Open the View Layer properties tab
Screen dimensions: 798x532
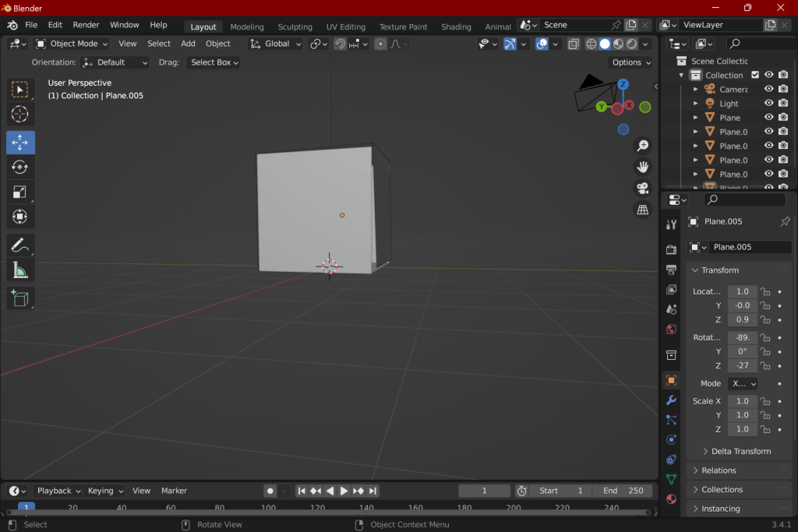671,290
